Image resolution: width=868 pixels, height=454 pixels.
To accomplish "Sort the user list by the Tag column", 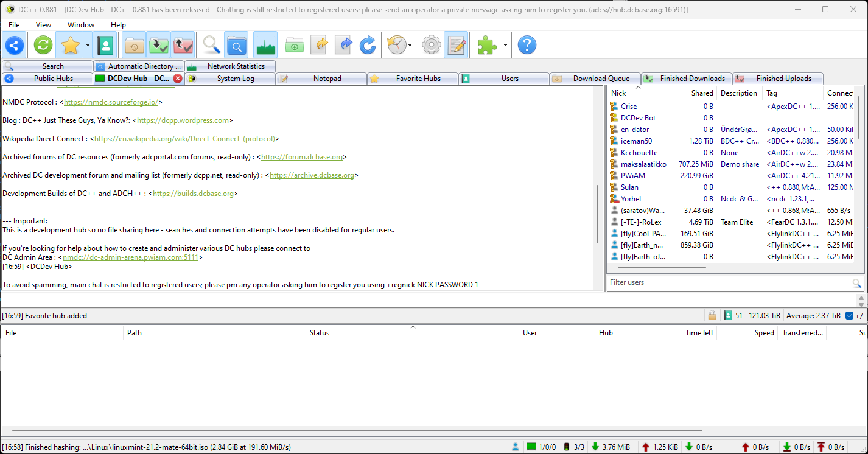I will coord(793,93).
